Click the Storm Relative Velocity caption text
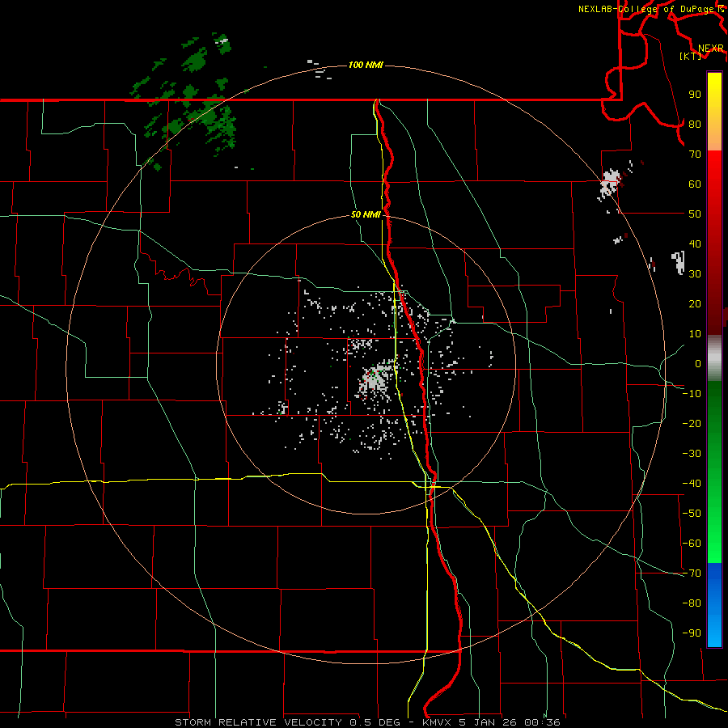This screenshot has width=728, height=728. [367, 722]
